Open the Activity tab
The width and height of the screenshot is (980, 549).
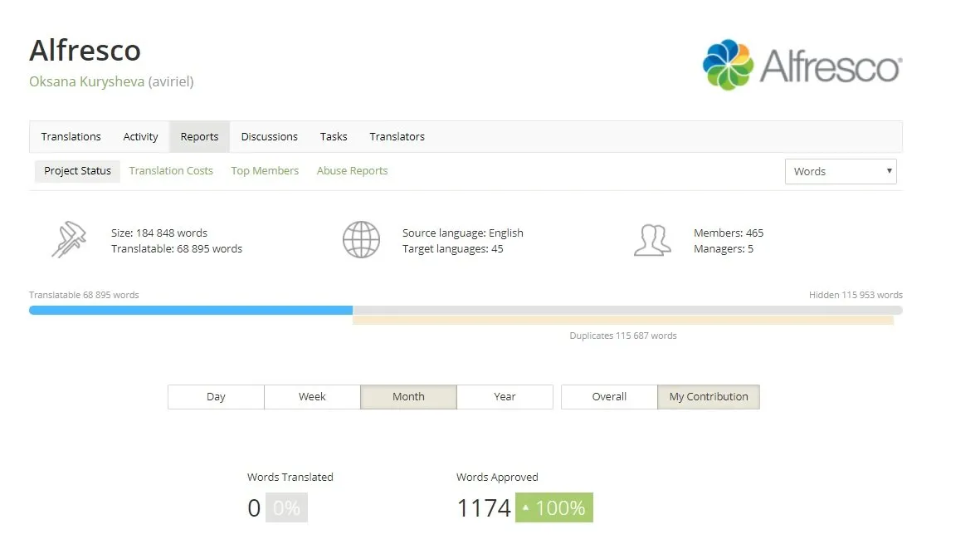click(x=140, y=136)
